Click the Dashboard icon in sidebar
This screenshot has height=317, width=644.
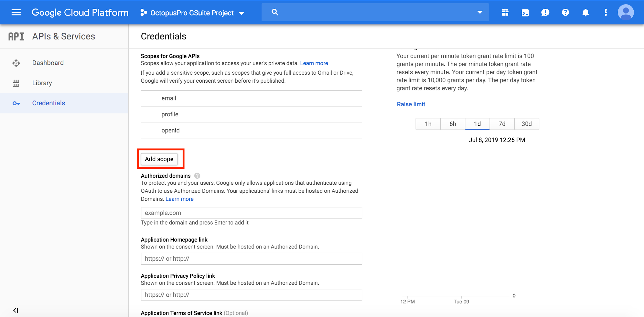coord(16,63)
